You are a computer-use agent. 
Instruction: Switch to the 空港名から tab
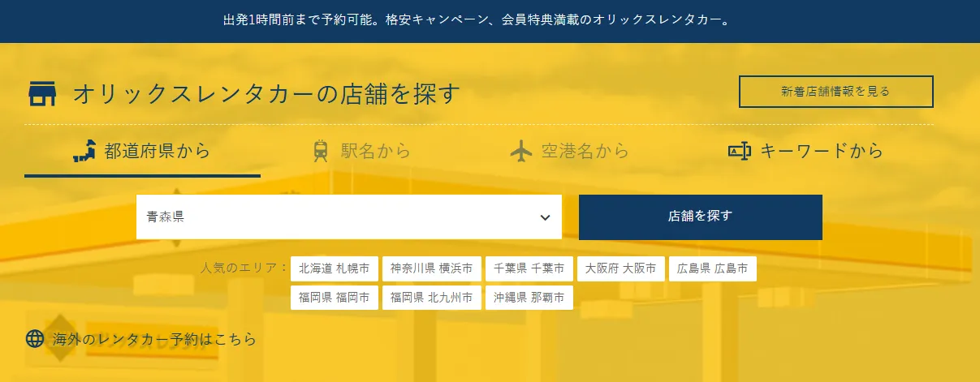pos(570,152)
